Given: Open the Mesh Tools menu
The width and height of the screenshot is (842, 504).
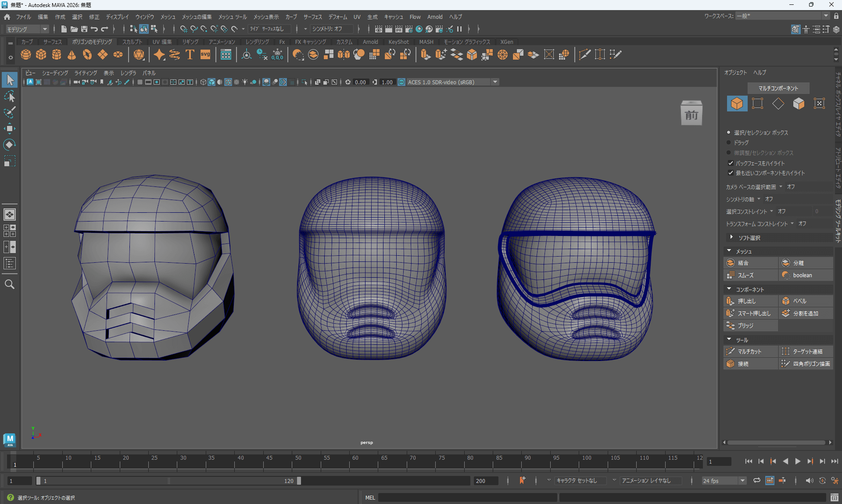Looking at the screenshot, I should point(233,17).
